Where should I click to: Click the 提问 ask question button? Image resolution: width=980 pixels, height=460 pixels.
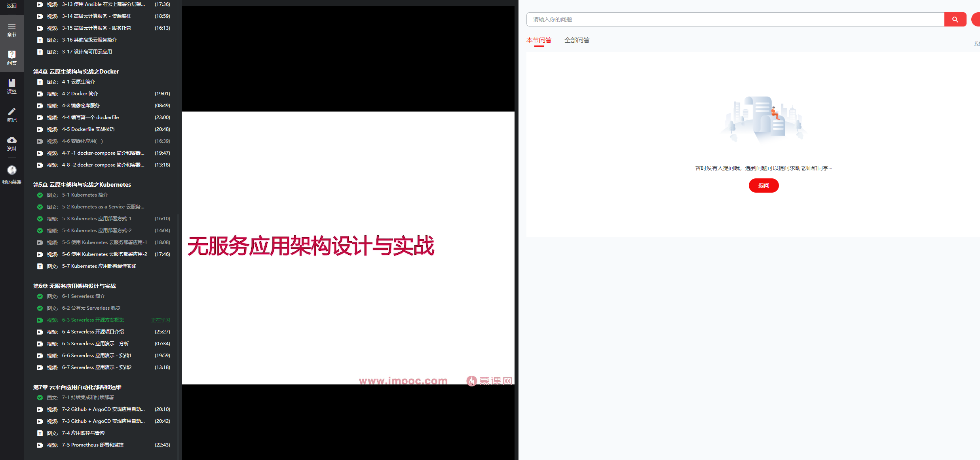pyautogui.click(x=763, y=185)
